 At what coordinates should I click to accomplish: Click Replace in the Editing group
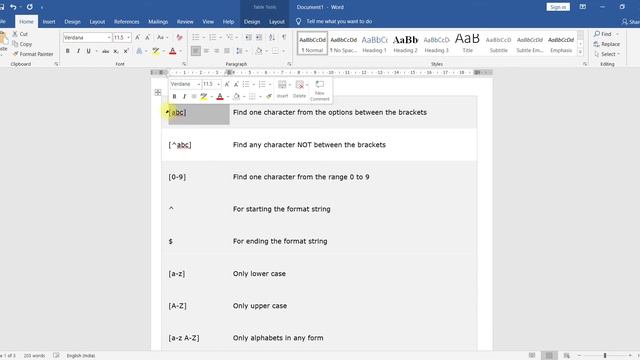(607, 44)
